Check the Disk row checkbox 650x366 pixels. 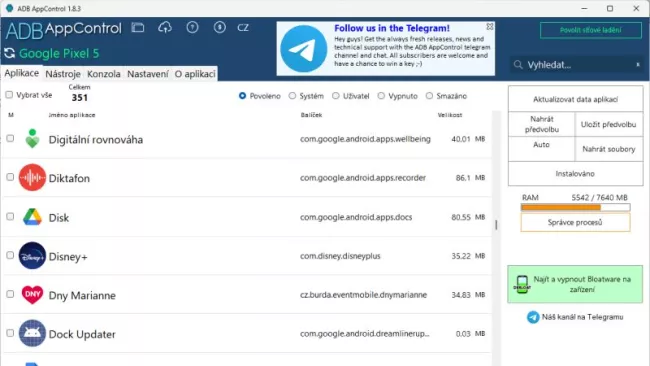pyautogui.click(x=10, y=216)
